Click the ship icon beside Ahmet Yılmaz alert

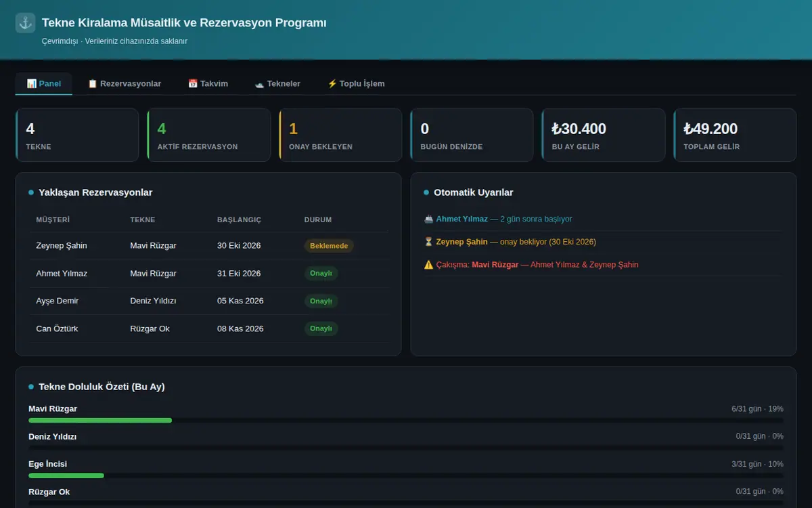pyautogui.click(x=428, y=219)
